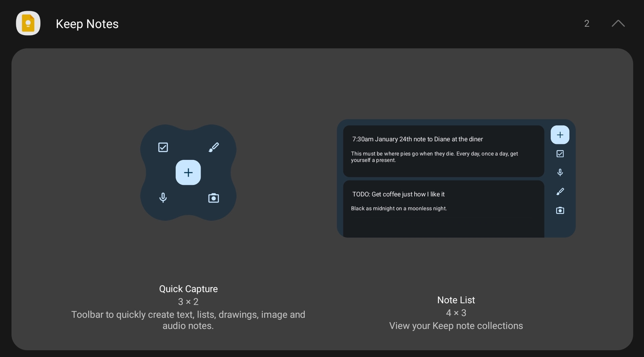Tap the checkbox list icon in Note List sidebar

click(x=560, y=154)
